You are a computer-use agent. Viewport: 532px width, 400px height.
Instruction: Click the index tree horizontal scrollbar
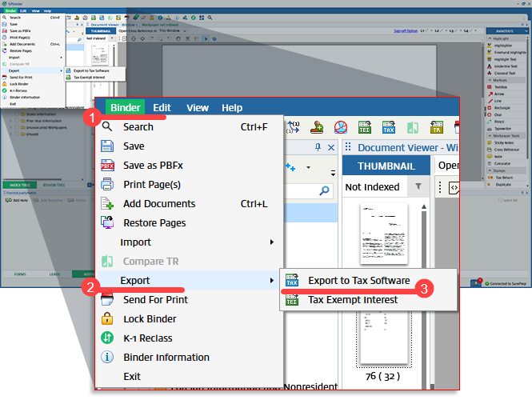pyautogui.click(x=33, y=179)
